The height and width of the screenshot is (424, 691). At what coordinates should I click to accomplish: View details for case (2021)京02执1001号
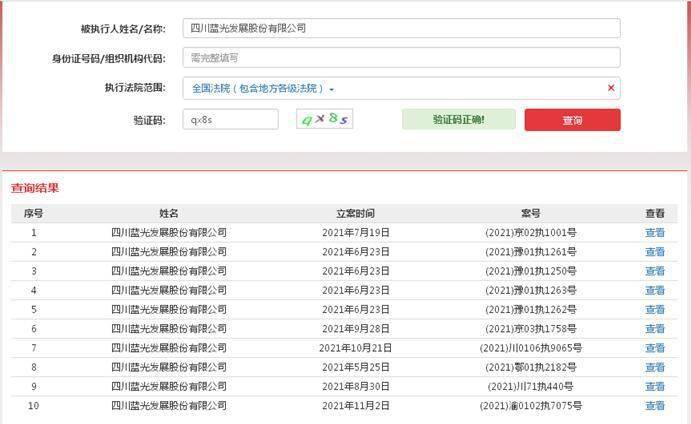click(x=654, y=233)
